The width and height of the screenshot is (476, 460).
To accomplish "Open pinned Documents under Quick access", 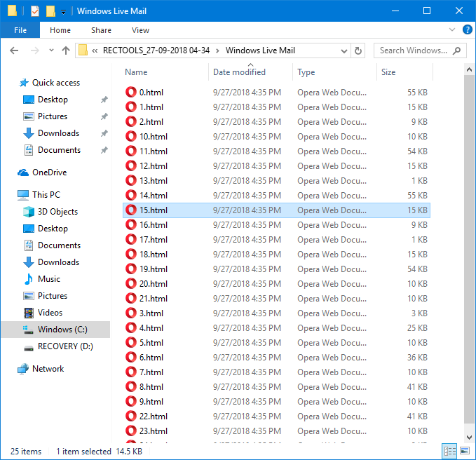I will [x=59, y=150].
